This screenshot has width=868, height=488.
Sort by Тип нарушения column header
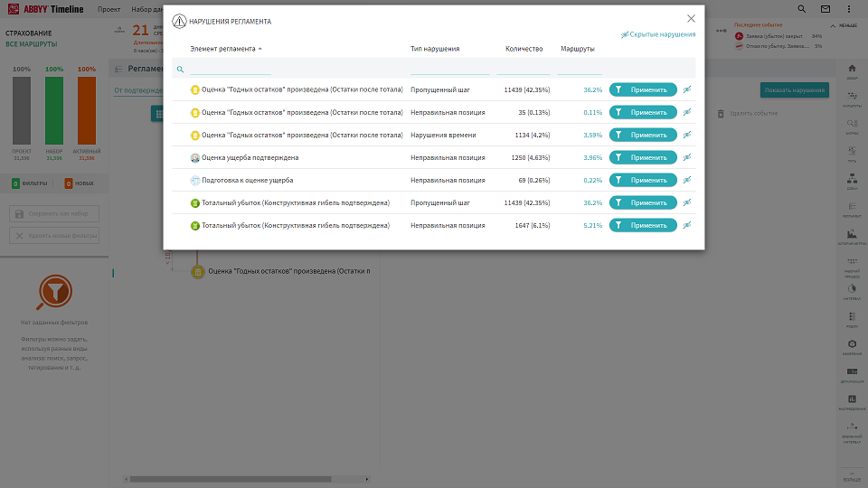(435, 49)
